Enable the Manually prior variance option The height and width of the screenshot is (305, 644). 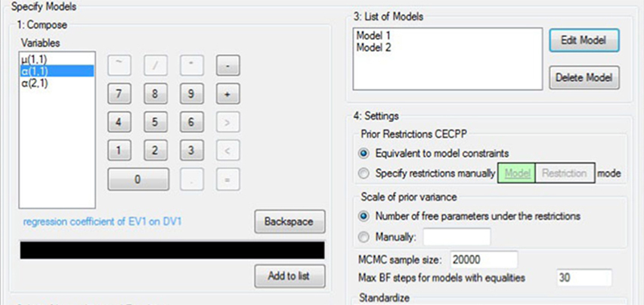[x=365, y=237]
